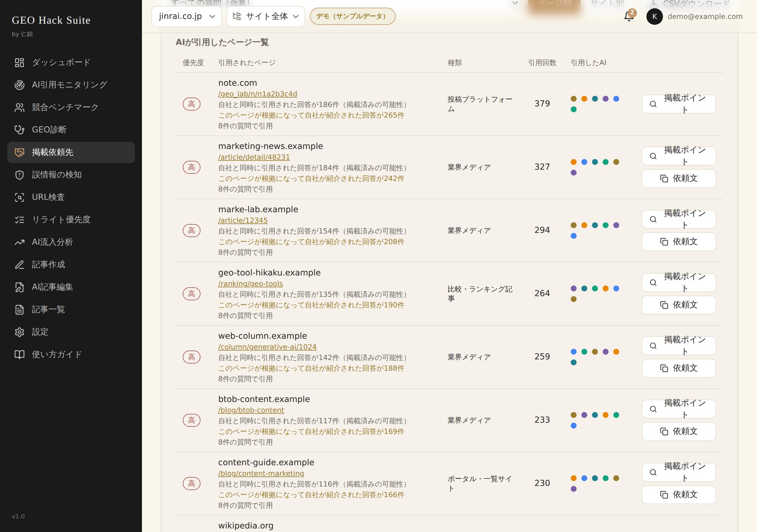This screenshot has width=757, height=532.
Task: Click the 使い方ガイド book icon
Action: click(x=19, y=354)
